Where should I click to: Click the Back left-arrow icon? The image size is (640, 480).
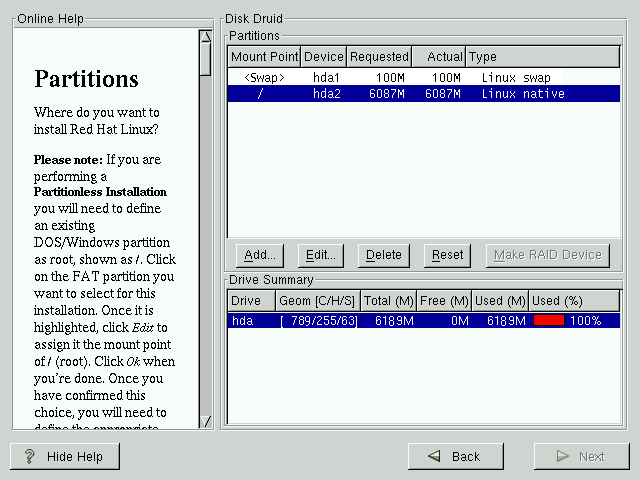(434, 456)
